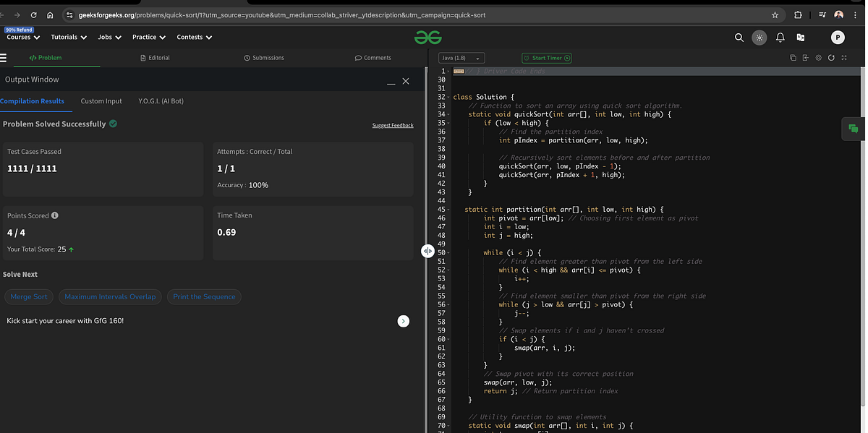Screen dimensions: 868x433
Task: Select the Custom Input tab
Action: (101, 101)
